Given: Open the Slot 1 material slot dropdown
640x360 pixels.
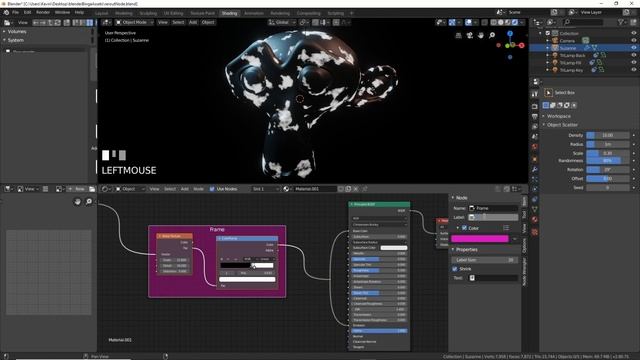Looking at the screenshot, I should tap(265, 189).
